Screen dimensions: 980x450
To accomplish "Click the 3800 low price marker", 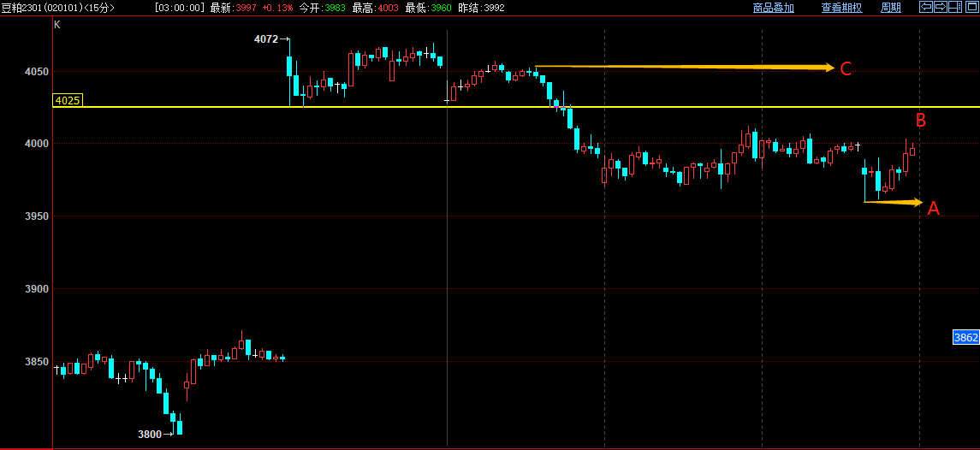I will click(x=155, y=434).
